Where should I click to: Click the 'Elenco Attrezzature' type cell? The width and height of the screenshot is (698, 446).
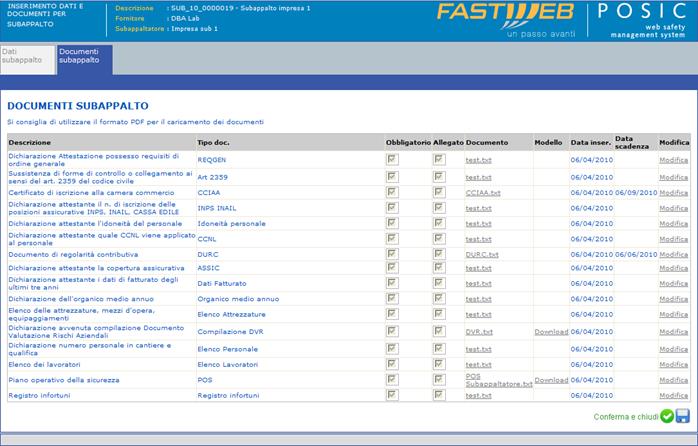coord(231,314)
